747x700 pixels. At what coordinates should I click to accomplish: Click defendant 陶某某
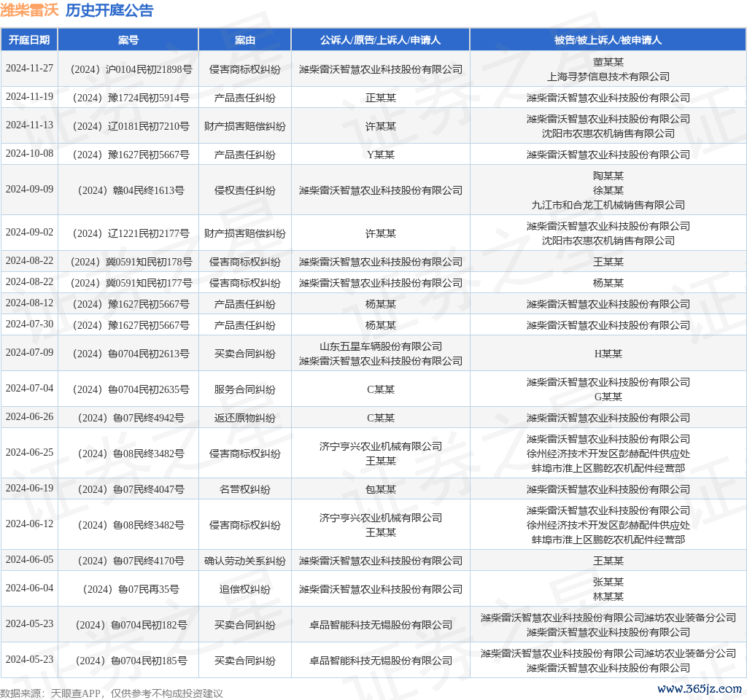pos(608,176)
